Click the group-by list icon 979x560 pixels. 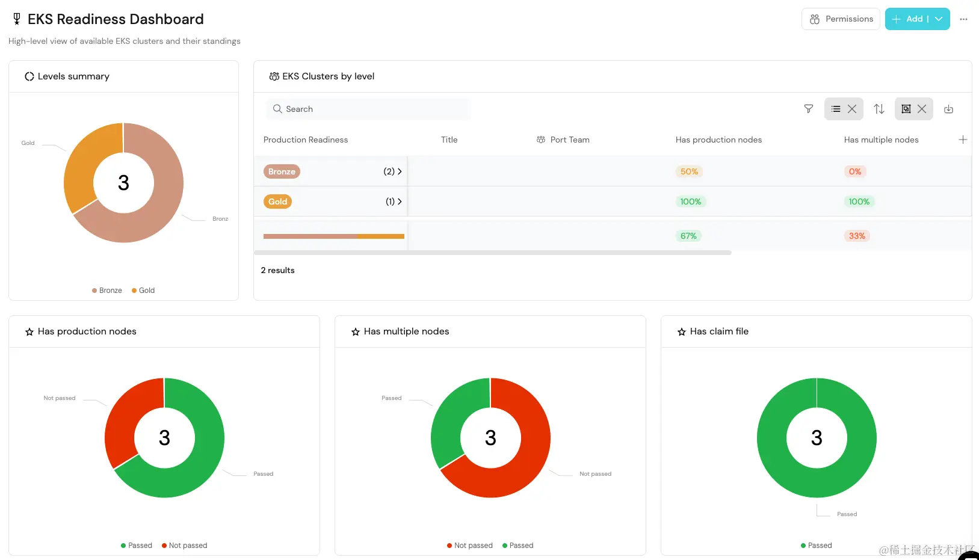click(x=836, y=109)
